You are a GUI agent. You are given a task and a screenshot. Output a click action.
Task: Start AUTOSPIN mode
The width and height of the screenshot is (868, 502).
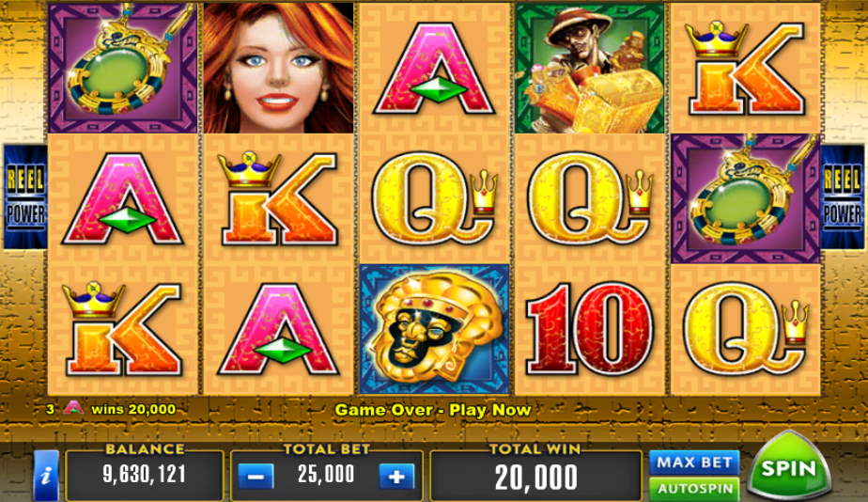coord(694,489)
